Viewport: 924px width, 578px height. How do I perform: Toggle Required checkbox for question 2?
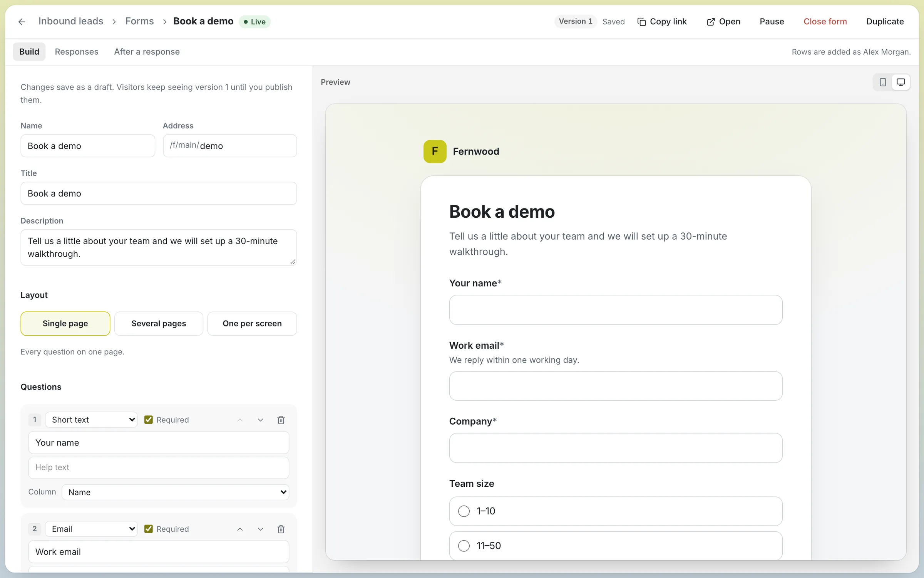149,529
